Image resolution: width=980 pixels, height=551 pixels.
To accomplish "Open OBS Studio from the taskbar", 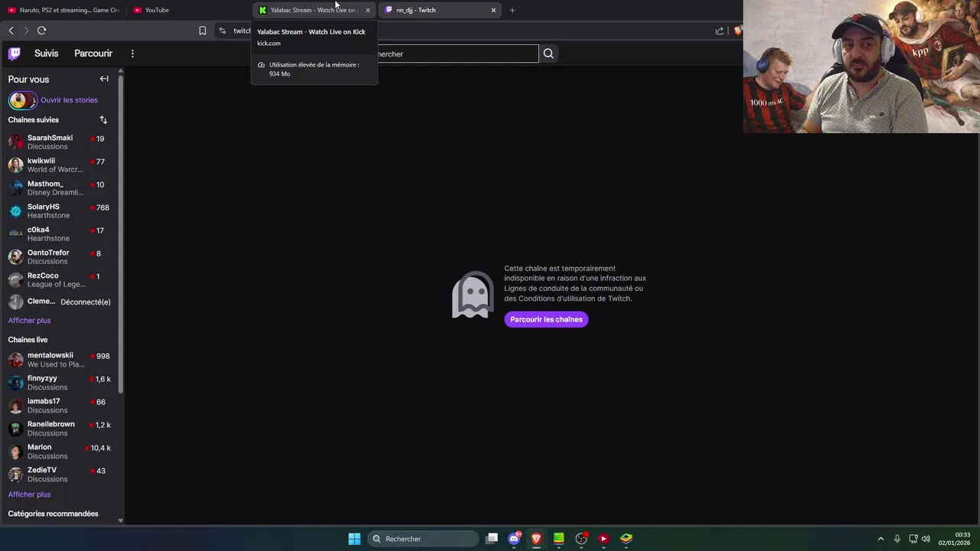I will 581,539.
